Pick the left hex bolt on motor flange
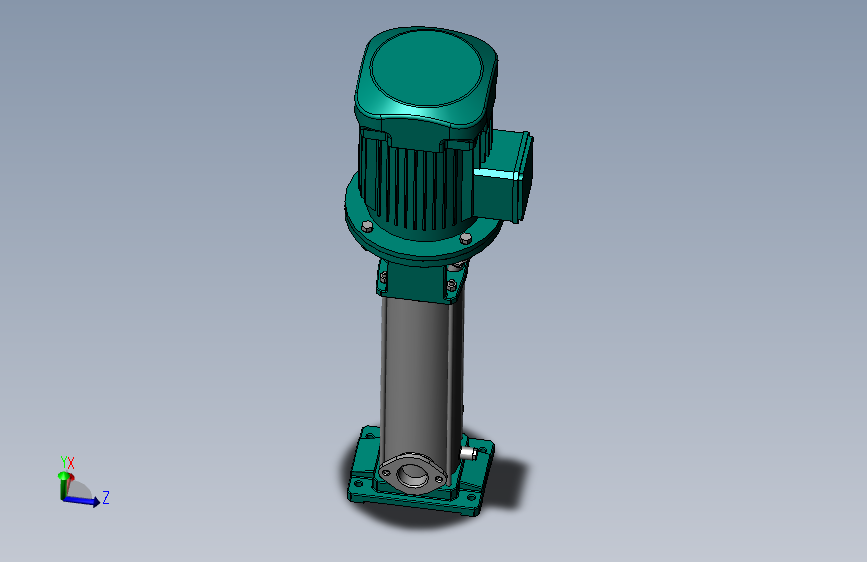The image size is (867, 562). point(367,226)
